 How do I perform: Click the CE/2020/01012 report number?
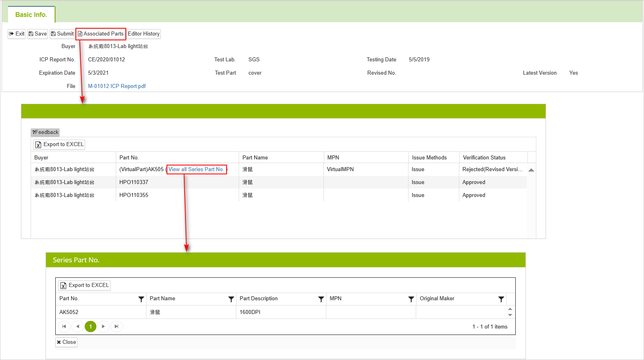(x=106, y=59)
